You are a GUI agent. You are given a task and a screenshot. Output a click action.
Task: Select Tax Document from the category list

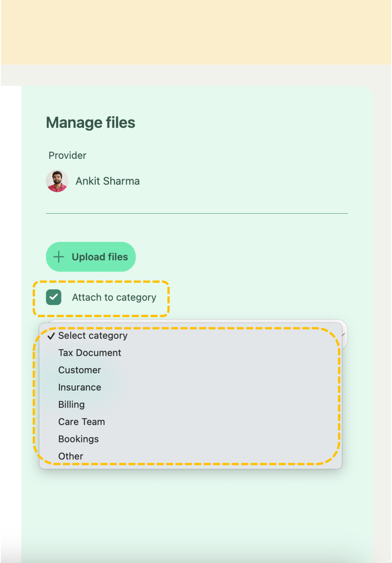coord(190,353)
